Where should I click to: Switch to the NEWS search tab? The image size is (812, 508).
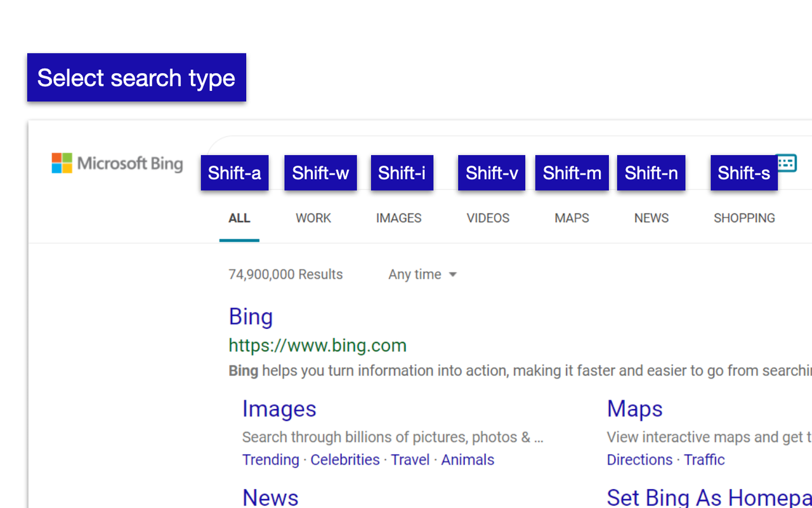[x=652, y=218]
